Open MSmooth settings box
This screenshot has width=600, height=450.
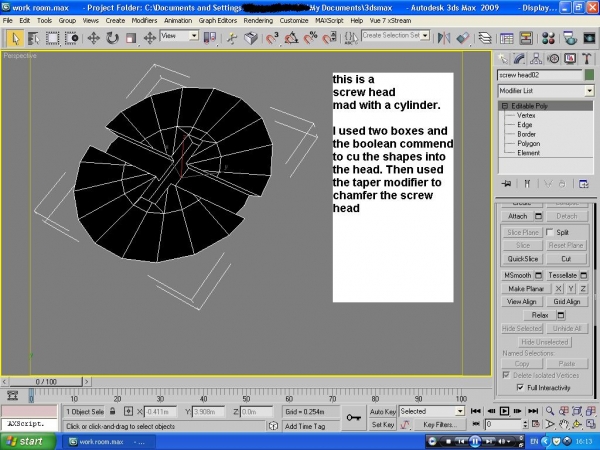click(x=538, y=275)
